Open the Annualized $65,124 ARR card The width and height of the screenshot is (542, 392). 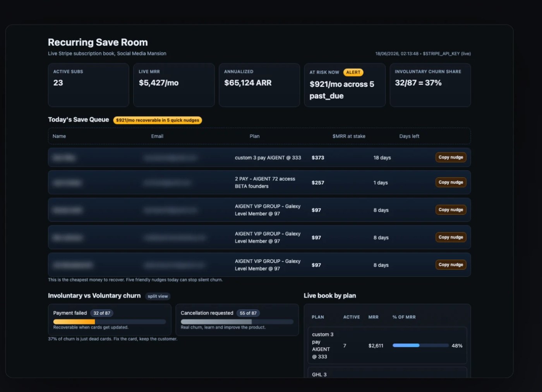(x=259, y=85)
